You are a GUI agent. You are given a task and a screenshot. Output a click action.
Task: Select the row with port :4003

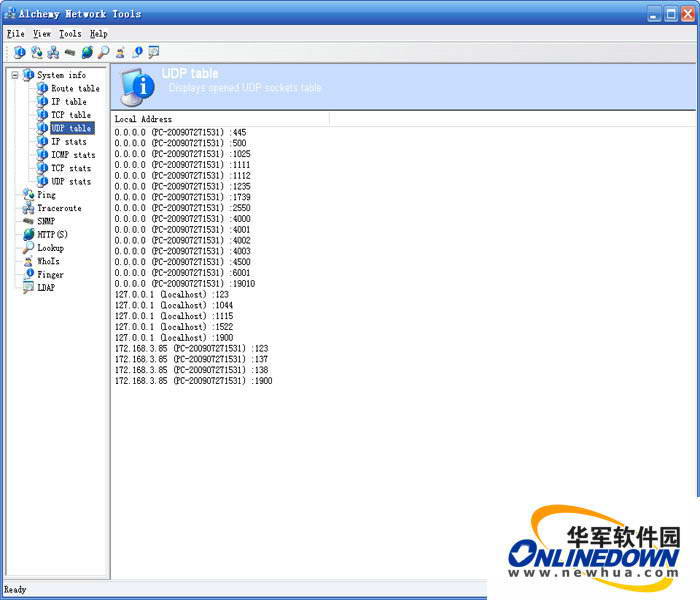pos(183,251)
